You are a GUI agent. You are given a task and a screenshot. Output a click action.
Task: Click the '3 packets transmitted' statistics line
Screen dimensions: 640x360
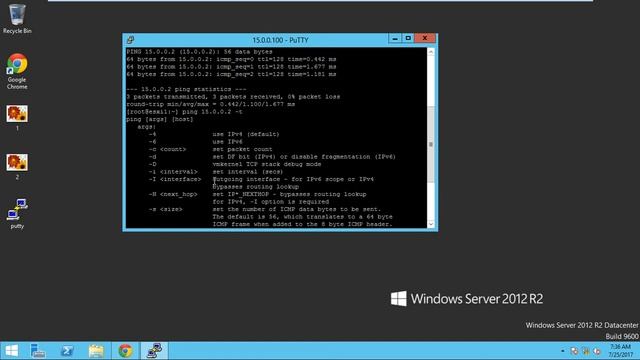pyautogui.click(x=233, y=97)
